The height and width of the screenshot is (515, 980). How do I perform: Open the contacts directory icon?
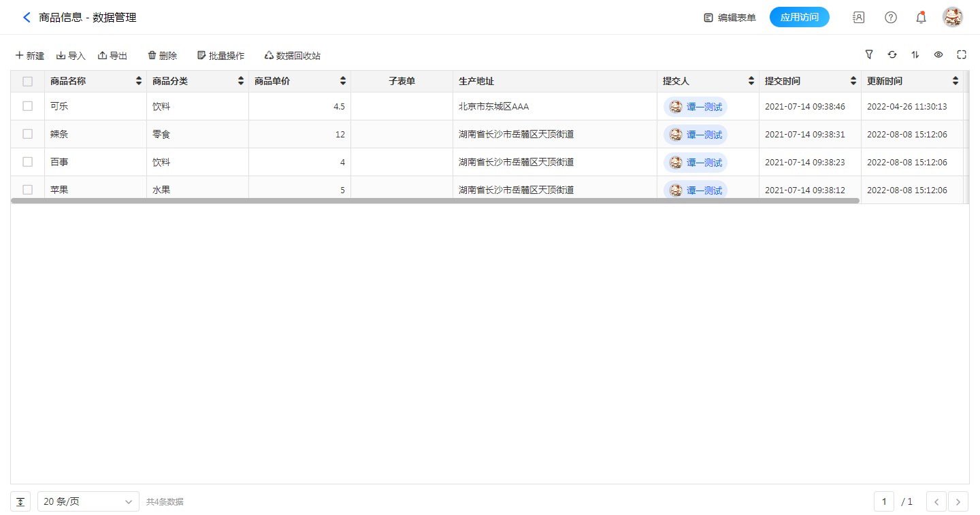coord(859,18)
